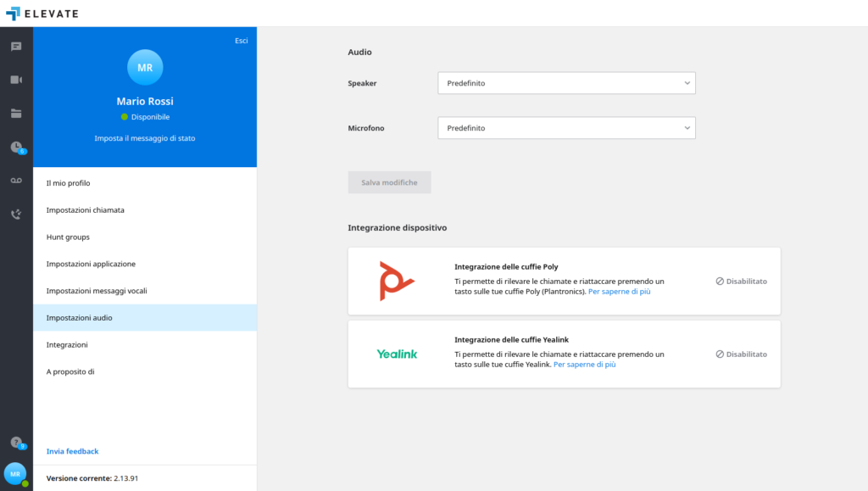Click Imposta il messaggio di stato
This screenshot has width=868, height=491.
pyautogui.click(x=145, y=137)
